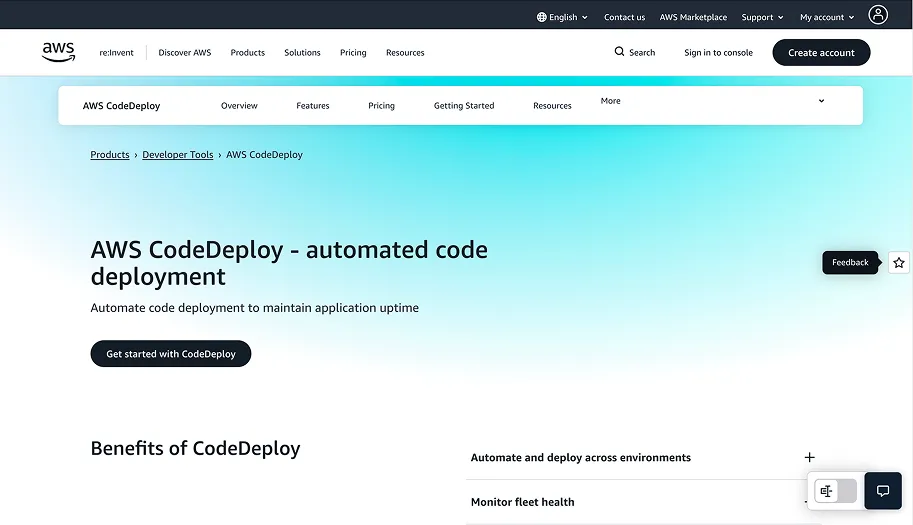Click AWS CodeDeploy breadcrumb text
The height and width of the screenshot is (525, 913).
click(264, 154)
